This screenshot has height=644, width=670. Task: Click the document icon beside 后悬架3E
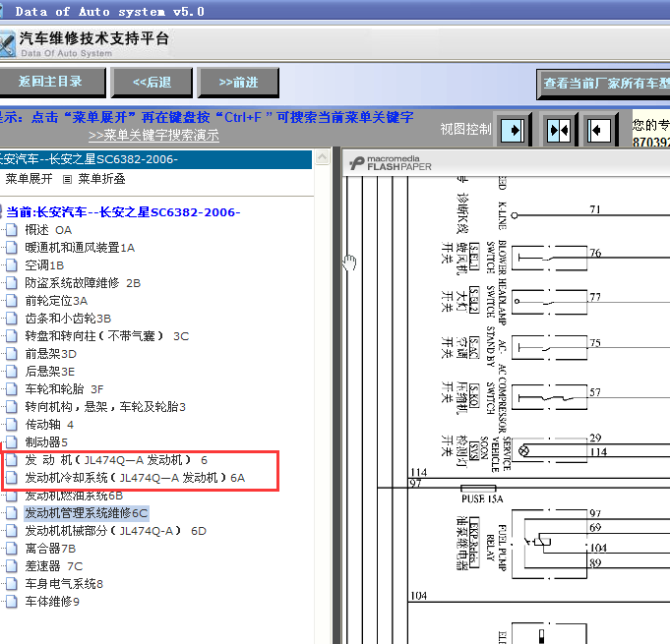click(x=12, y=372)
